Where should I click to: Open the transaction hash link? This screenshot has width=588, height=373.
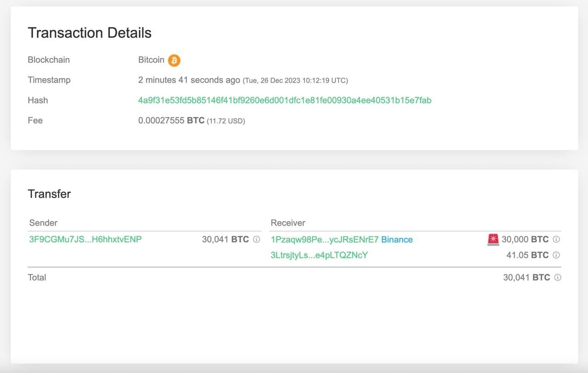284,100
